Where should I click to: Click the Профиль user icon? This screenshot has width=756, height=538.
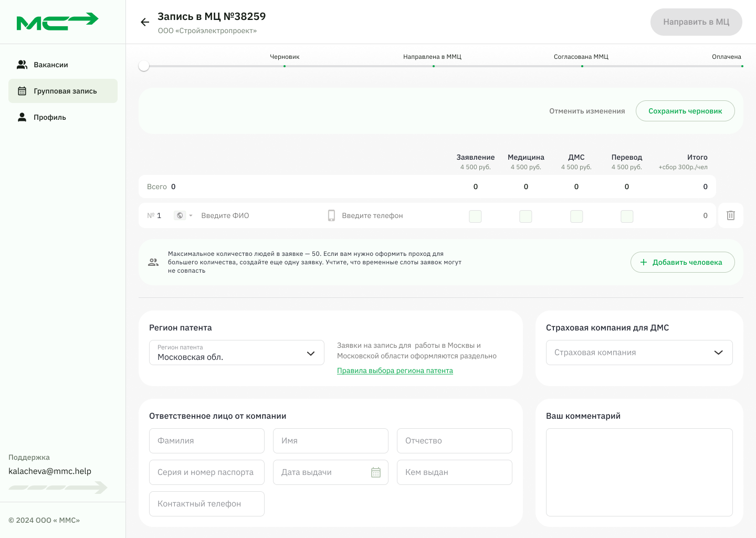coord(22,117)
